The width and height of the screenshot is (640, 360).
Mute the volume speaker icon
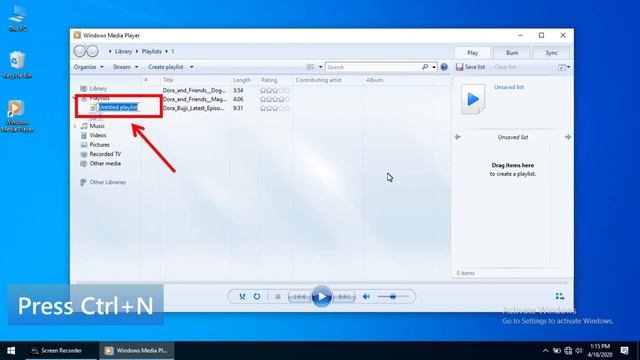pos(366,297)
